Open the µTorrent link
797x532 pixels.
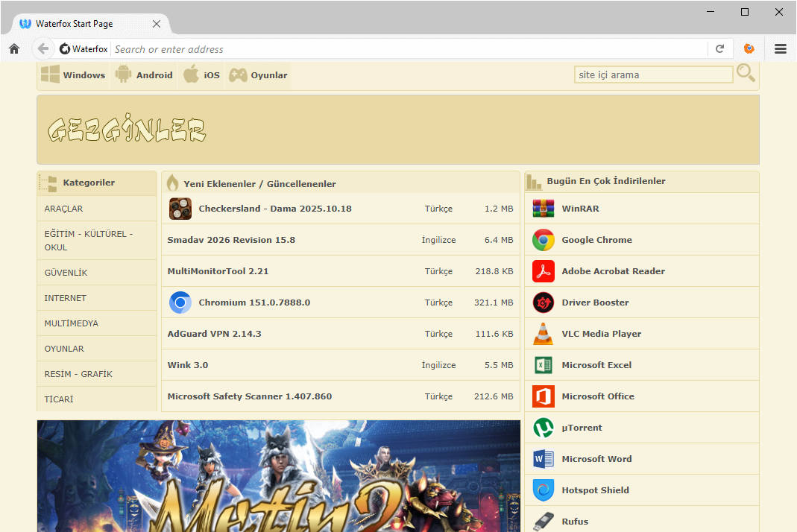[x=582, y=428]
